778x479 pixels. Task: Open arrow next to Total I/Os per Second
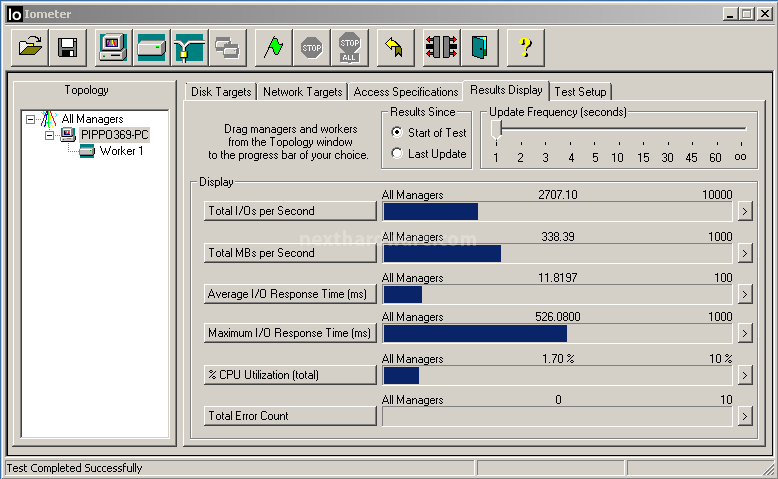pos(745,211)
